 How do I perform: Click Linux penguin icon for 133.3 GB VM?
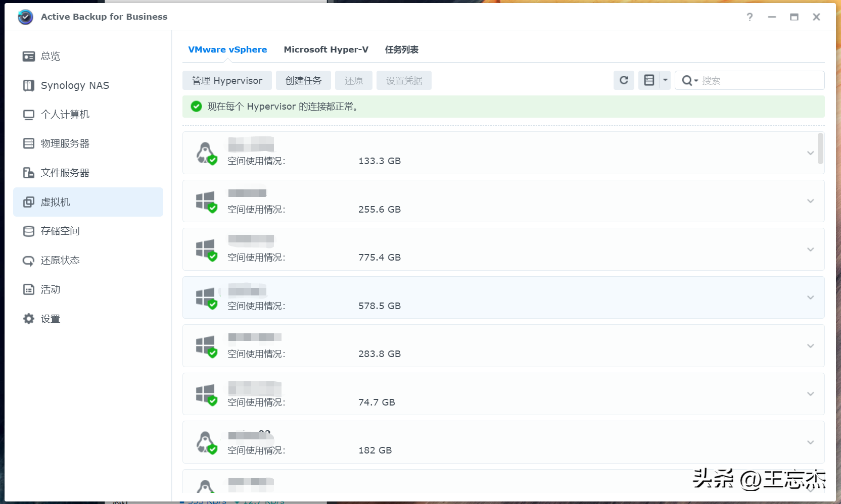tap(206, 153)
